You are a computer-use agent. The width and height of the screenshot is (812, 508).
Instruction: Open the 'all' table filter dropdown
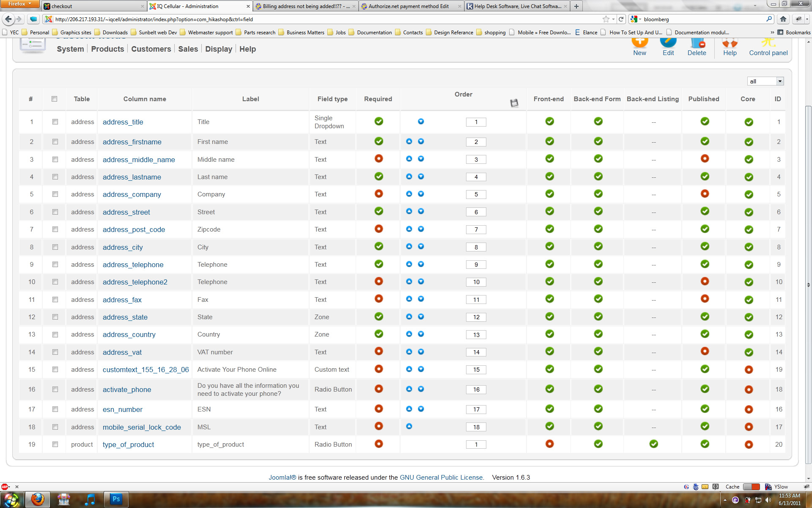point(765,81)
